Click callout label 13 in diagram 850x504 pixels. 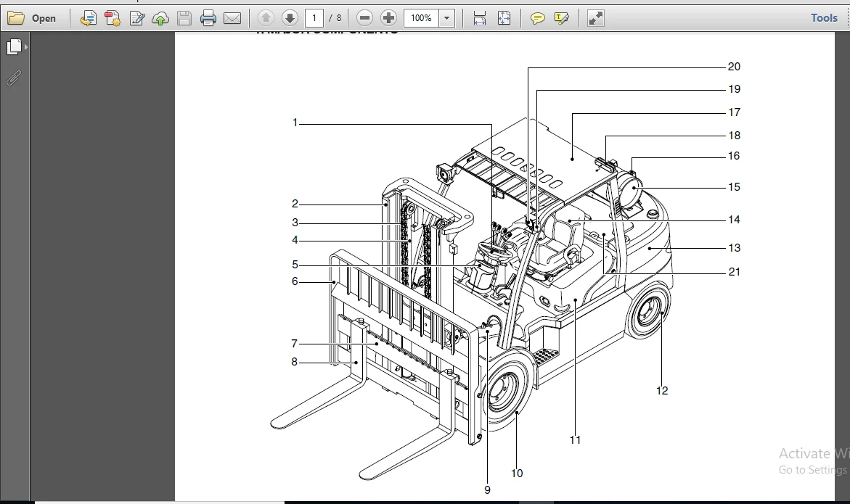pos(734,248)
